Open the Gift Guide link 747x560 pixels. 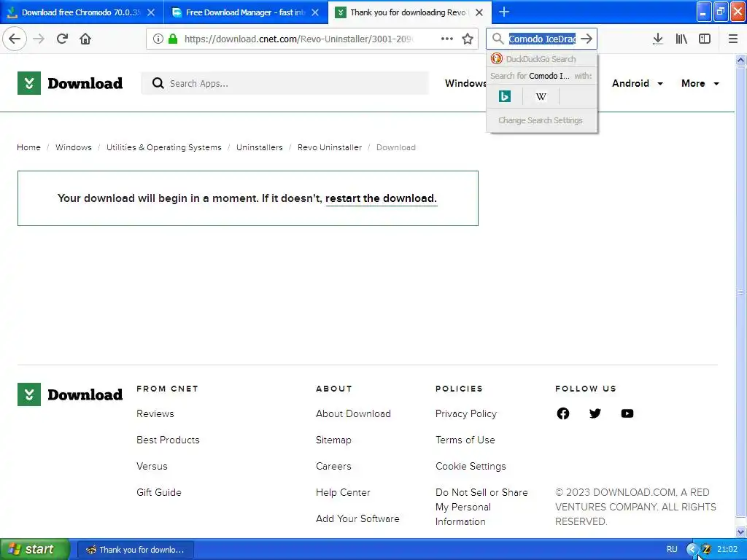[x=158, y=492]
